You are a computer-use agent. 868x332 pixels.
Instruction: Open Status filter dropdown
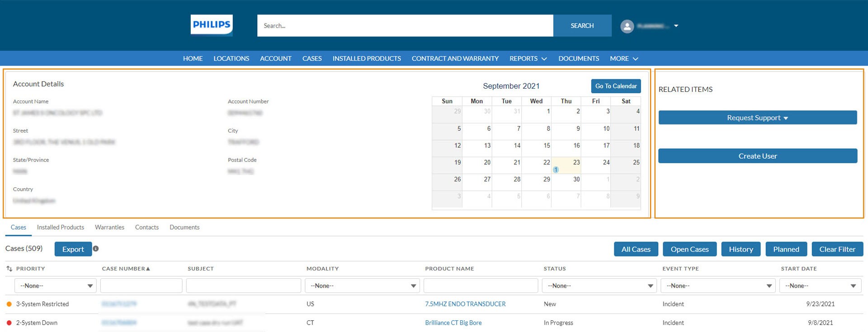[x=599, y=286]
